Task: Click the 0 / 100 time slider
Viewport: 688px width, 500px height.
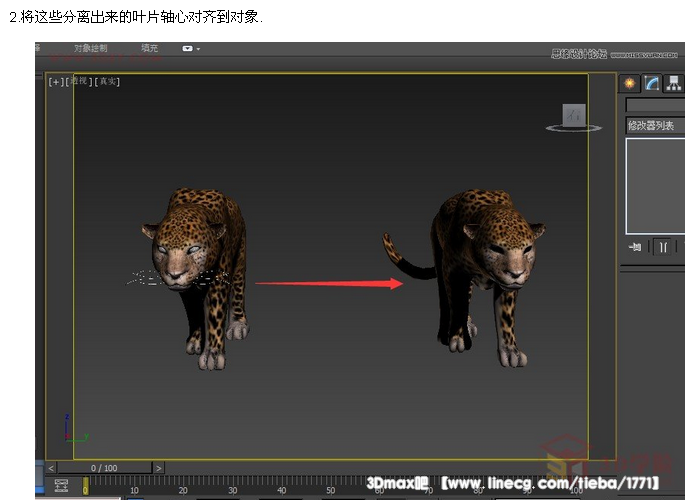Action: 104,468
